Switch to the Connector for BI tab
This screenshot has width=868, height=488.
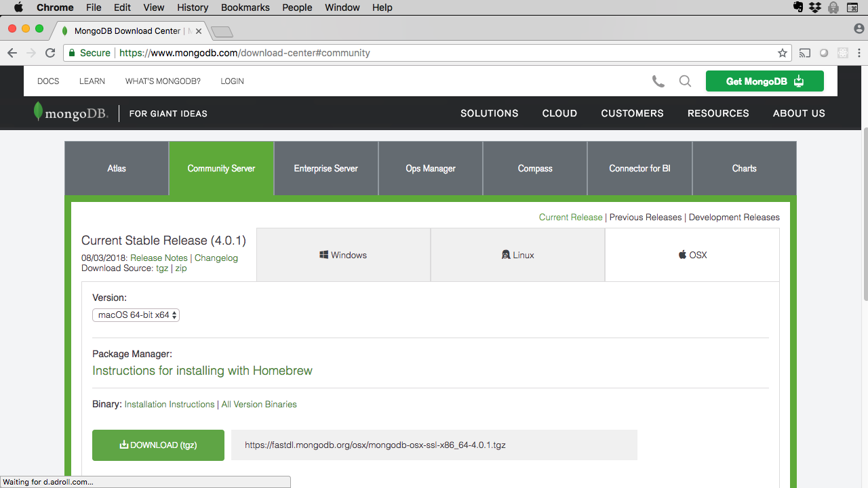(x=639, y=168)
